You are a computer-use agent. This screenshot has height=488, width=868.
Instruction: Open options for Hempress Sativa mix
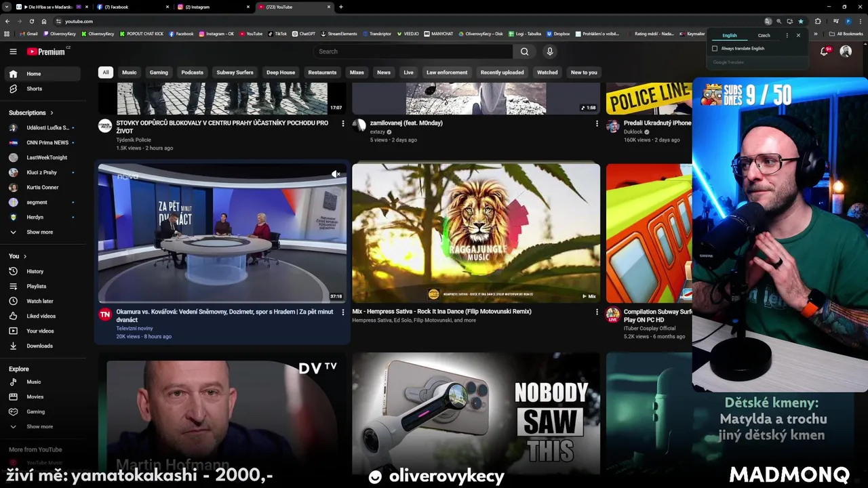tap(597, 312)
